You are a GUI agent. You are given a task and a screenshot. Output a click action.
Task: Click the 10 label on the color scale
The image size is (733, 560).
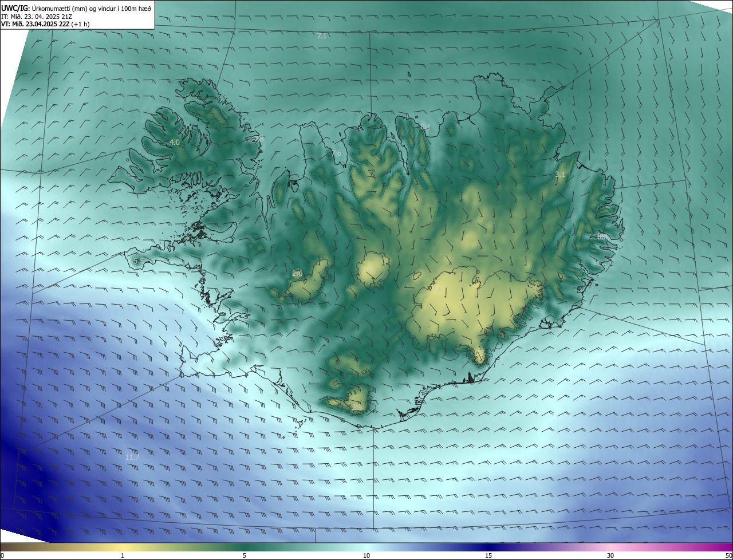point(366,555)
